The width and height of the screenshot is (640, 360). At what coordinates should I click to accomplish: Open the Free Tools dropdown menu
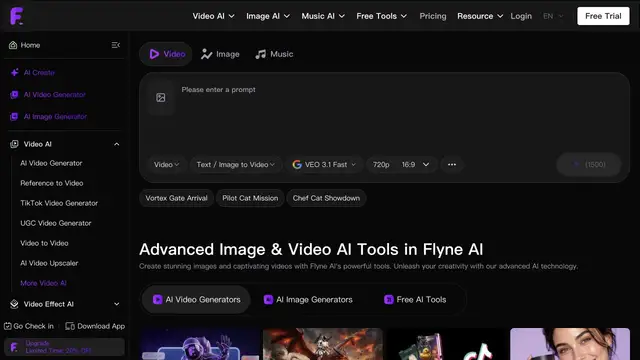click(382, 16)
